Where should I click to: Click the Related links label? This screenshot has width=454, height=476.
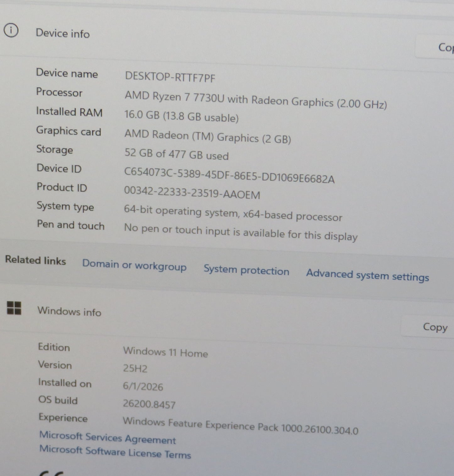coord(36,260)
